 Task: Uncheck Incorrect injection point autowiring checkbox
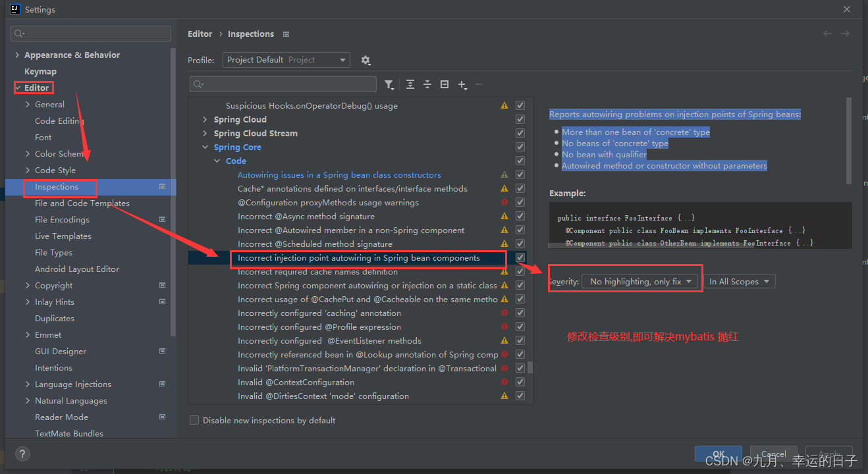tap(520, 258)
